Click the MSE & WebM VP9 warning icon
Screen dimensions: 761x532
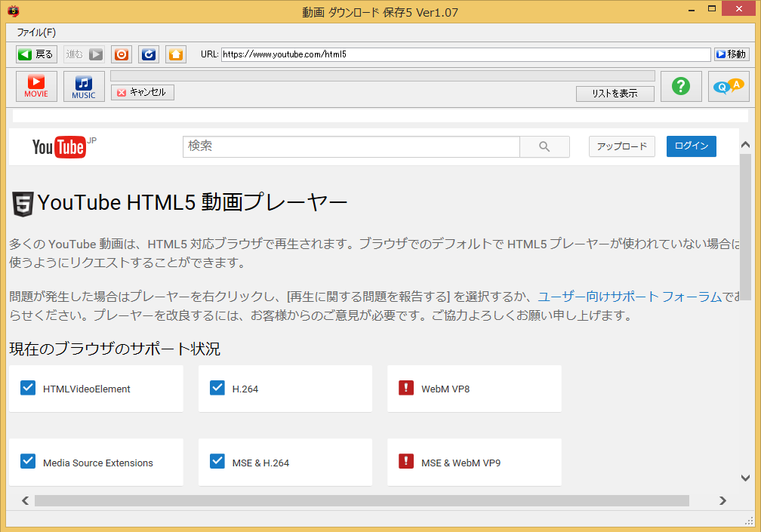(405, 461)
